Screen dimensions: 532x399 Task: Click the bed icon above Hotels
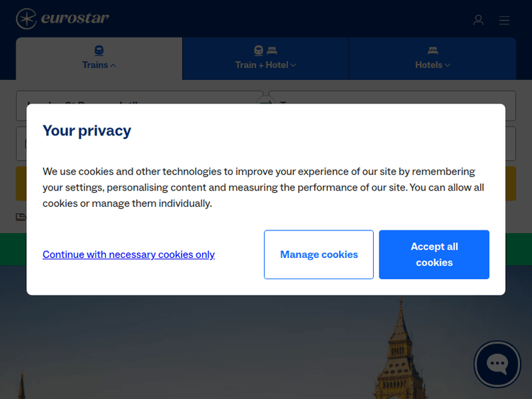point(433,50)
